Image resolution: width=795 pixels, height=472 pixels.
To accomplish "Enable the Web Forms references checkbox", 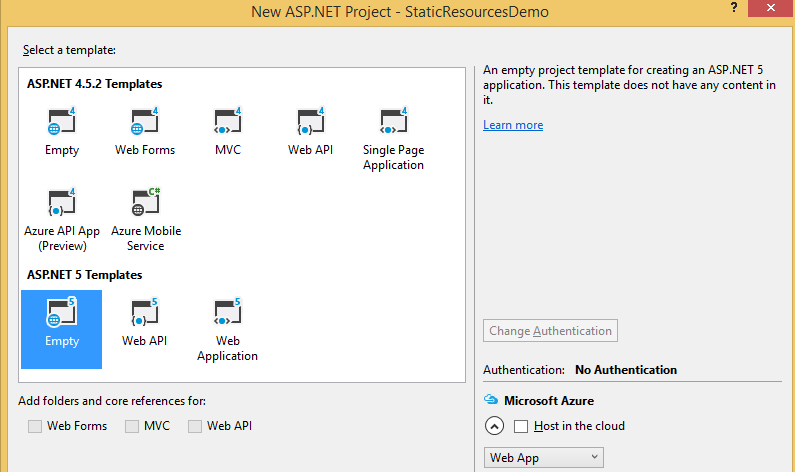I will click(x=36, y=426).
